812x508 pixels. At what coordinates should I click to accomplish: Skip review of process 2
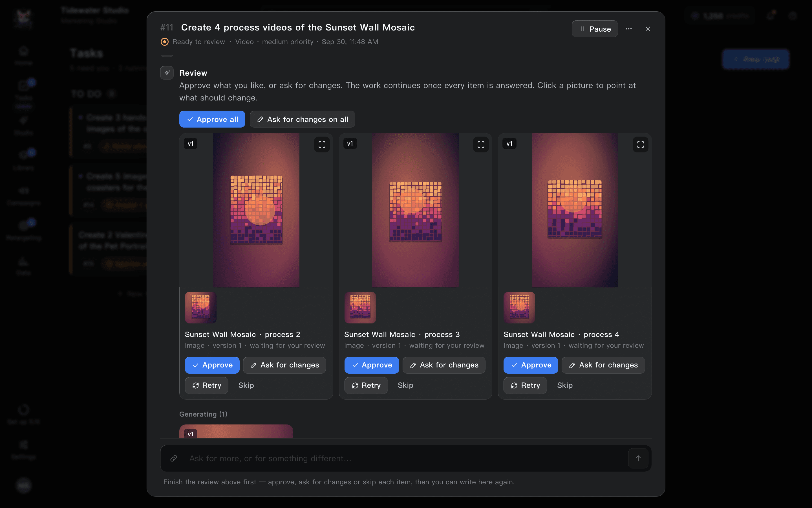[246, 385]
